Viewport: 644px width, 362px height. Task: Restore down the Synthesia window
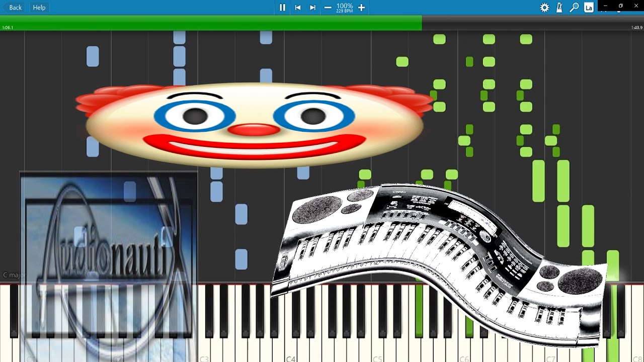(x=620, y=6)
